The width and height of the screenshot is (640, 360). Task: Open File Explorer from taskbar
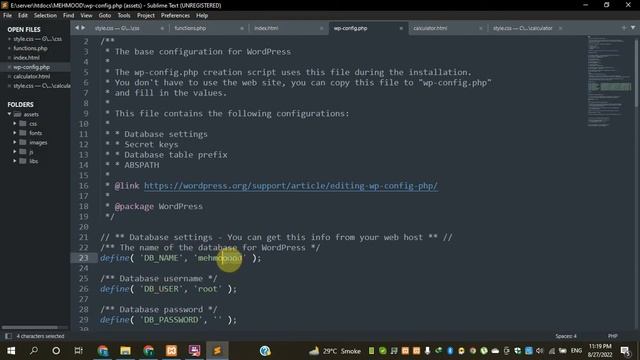tap(125, 351)
